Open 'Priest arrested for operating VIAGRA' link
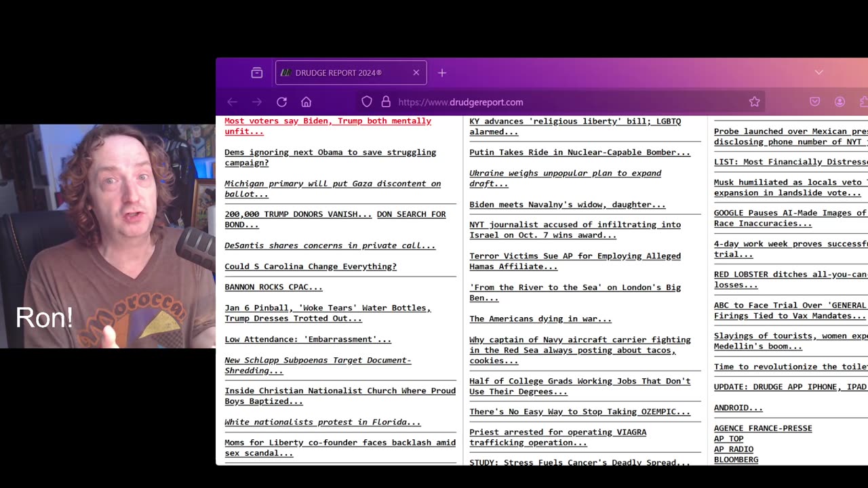This screenshot has height=488, width=868. (557, 437)
